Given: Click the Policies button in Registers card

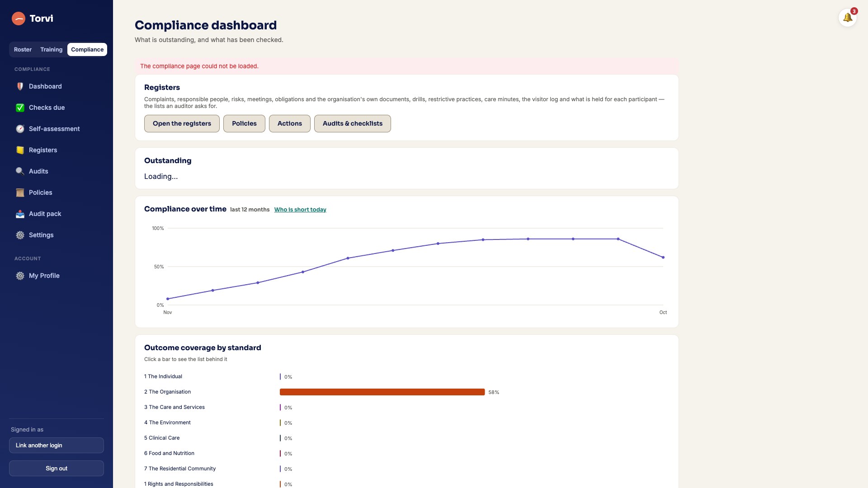Looking at the screenshot, I should 244,123.
